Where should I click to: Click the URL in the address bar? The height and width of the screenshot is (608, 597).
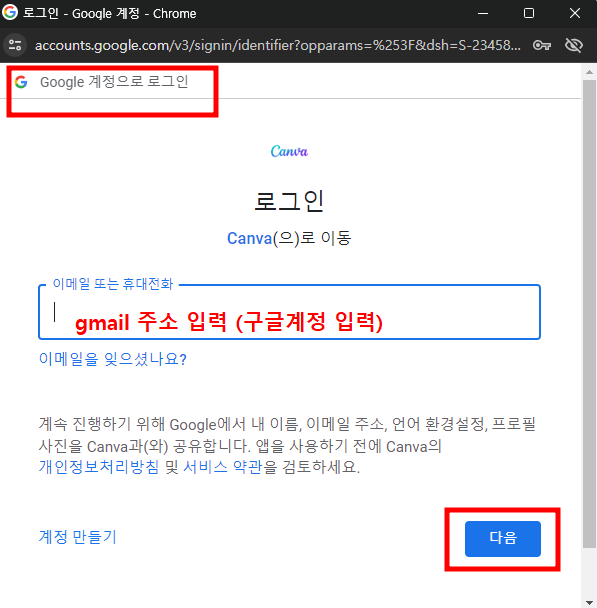pyautogui.click(x=278, y=45)
